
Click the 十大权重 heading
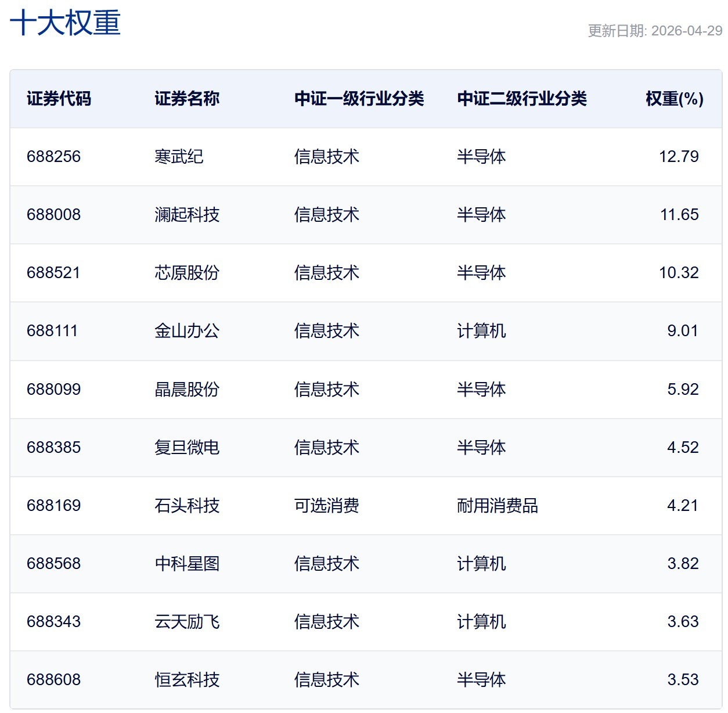(x=65, y=23)
